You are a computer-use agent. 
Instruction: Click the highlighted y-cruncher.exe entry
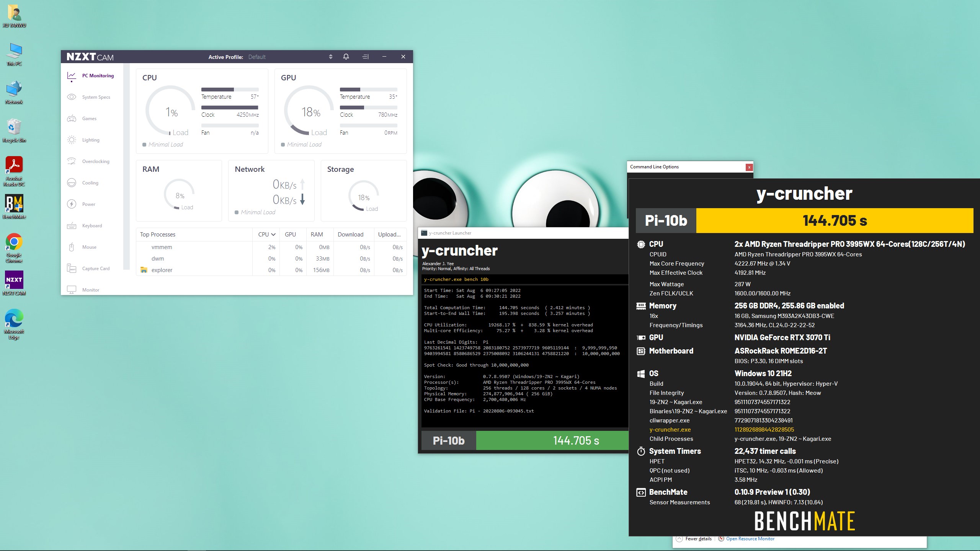coord(670,430)
